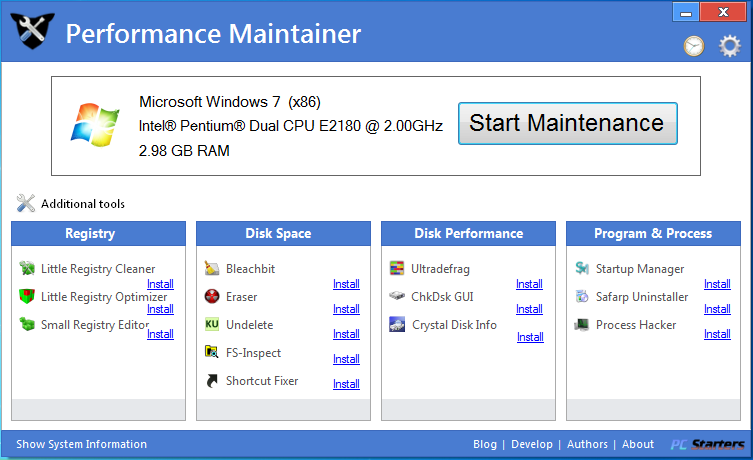Click the 2.98 GB RAM text
Screen dimensions: 753x460
(184, 151)
